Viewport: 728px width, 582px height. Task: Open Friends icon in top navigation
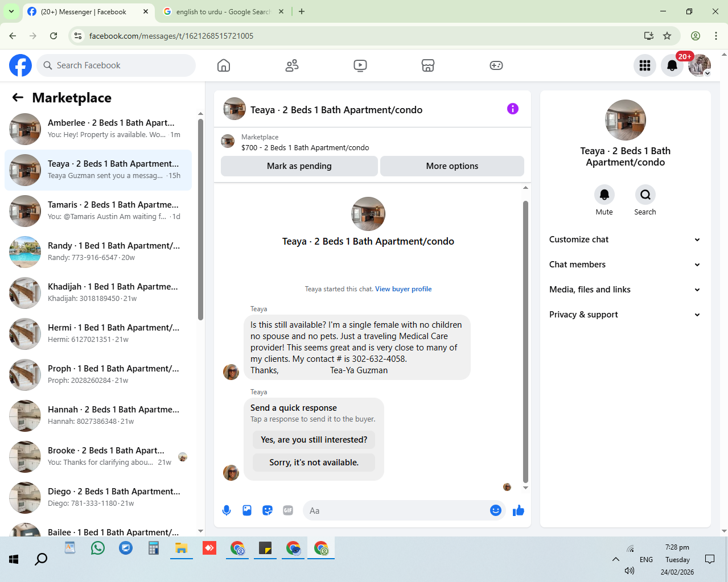pos(292,65)
